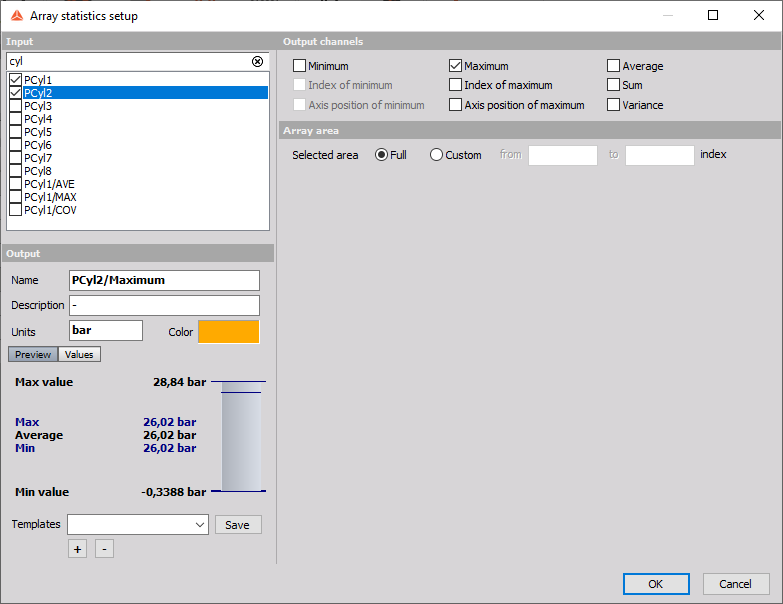Check the PCyl1/AVE channel checkbox
This screenshot has width=783, height=604.
pyautogui.click(x=15, y=184)
